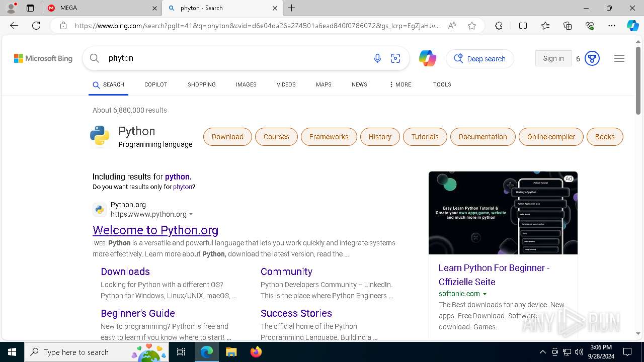Open Collections icon in toolbar

(x=568, y=26)
